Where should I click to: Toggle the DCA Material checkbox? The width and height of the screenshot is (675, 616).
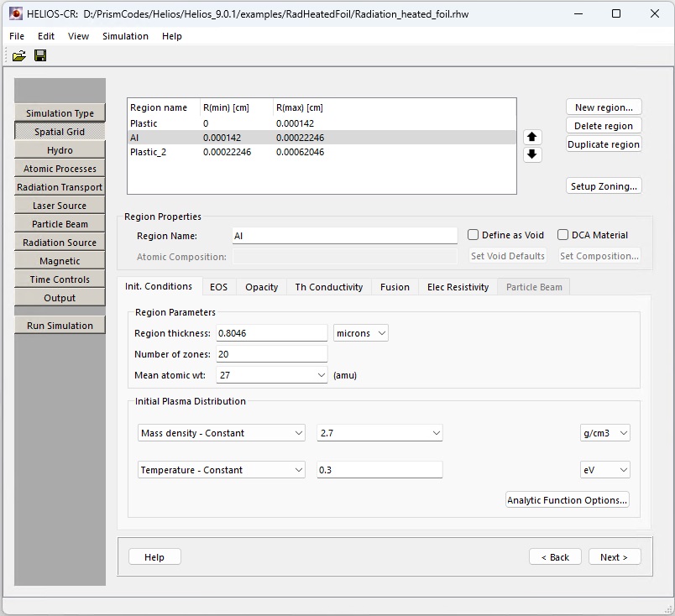(563, 235)
